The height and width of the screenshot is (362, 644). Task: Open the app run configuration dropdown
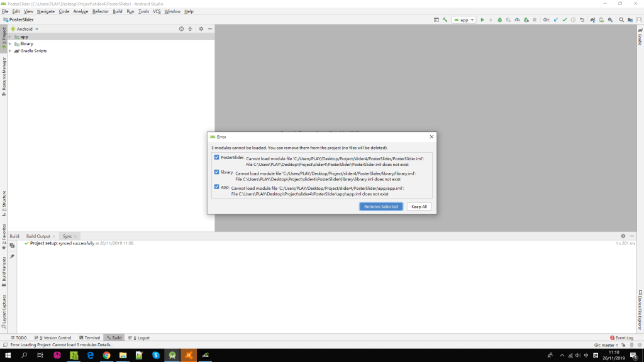point(464,19)
